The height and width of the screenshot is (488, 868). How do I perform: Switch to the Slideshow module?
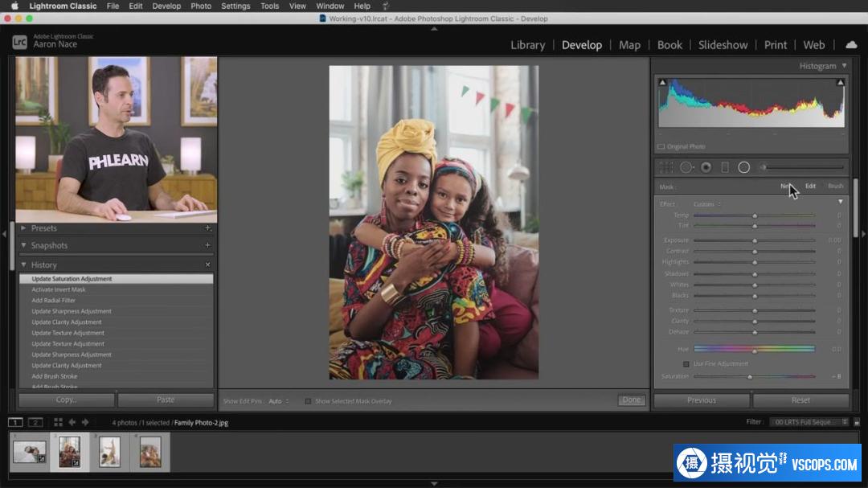tap(723, 45)
